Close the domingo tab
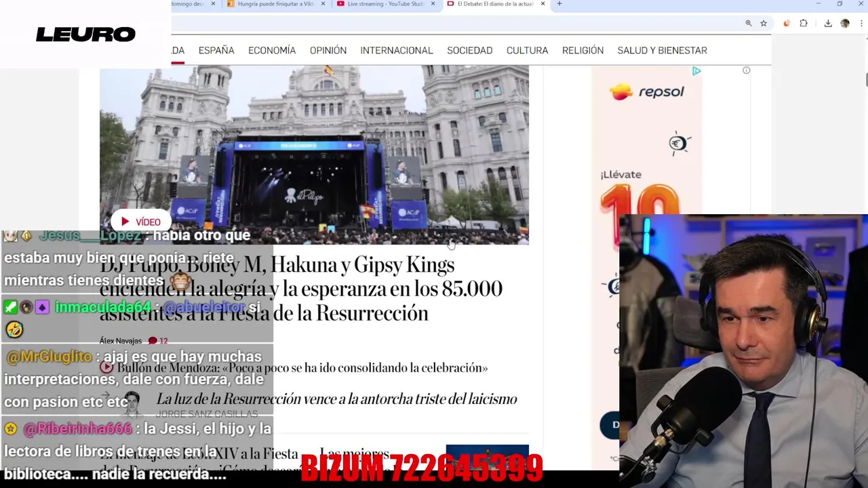Viewport: 868px width, 488px height. [213, 4]
